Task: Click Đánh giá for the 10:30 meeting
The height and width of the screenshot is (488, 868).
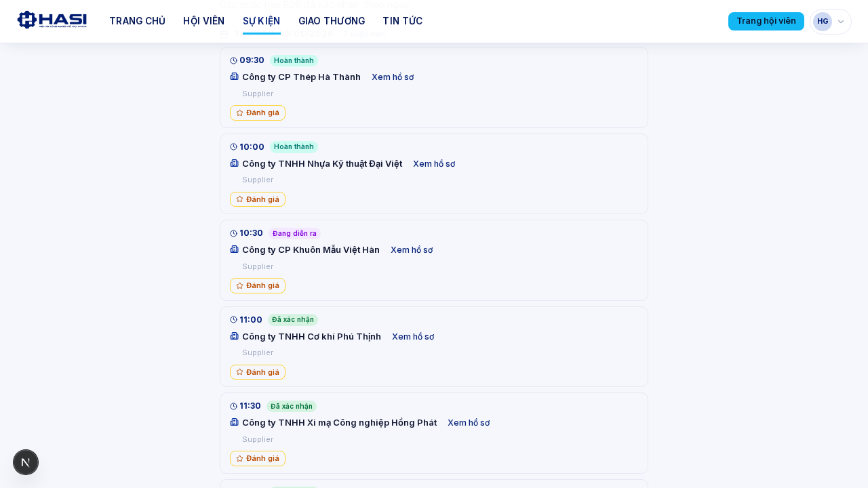Action: point(258,285)
